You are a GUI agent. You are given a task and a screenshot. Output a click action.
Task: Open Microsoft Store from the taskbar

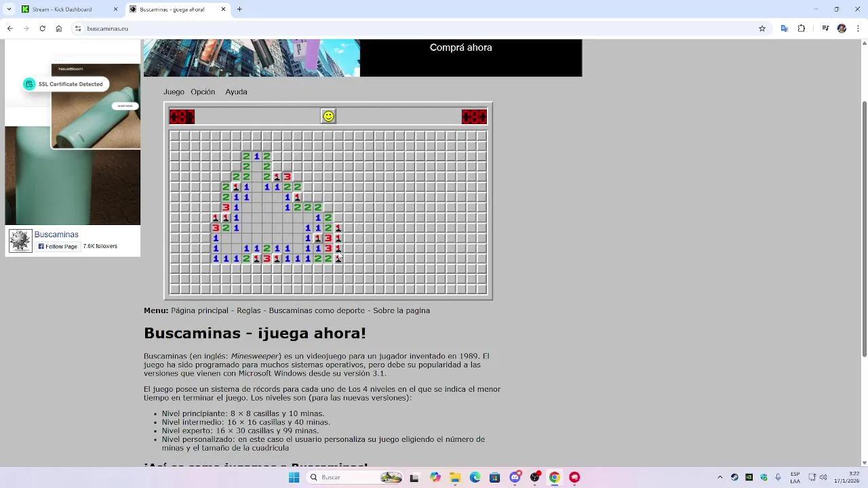[x=494, y=477]
